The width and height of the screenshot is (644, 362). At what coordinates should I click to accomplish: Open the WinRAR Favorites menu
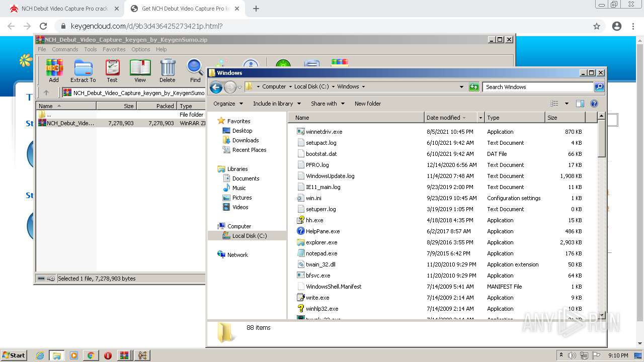[114, 49]
